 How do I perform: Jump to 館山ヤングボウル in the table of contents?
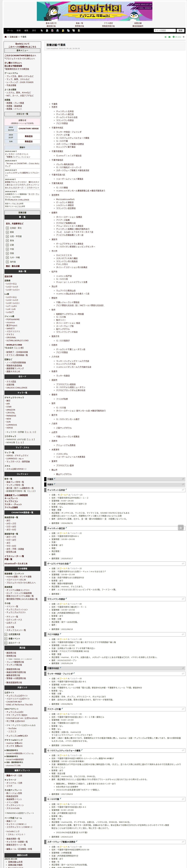[x=64, y=474]
